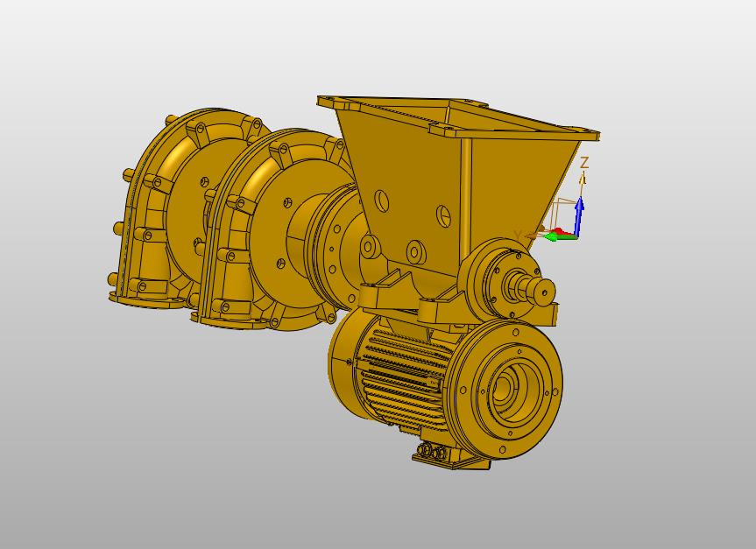Select the hopper's rectangular top flange
Viewport: 756px width, 549px height.
[458, 117]
